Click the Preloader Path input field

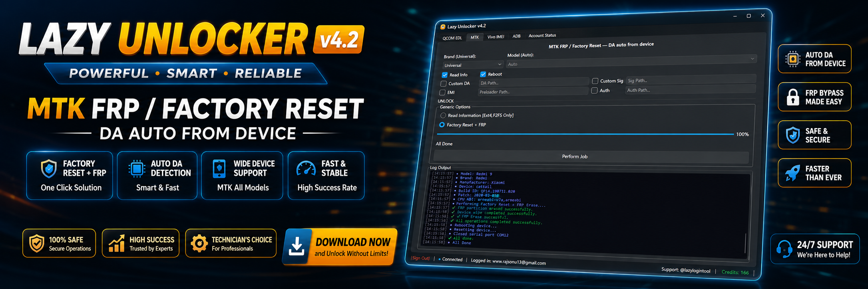(533, 91)
